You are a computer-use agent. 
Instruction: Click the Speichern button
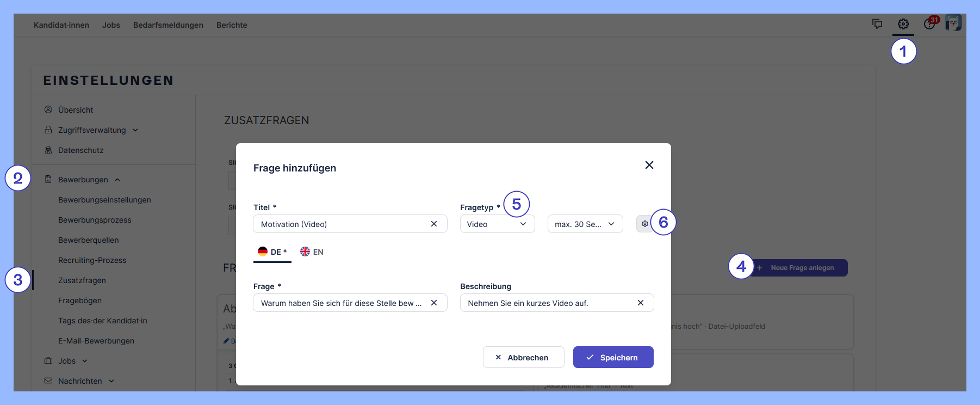click(613, 357)
